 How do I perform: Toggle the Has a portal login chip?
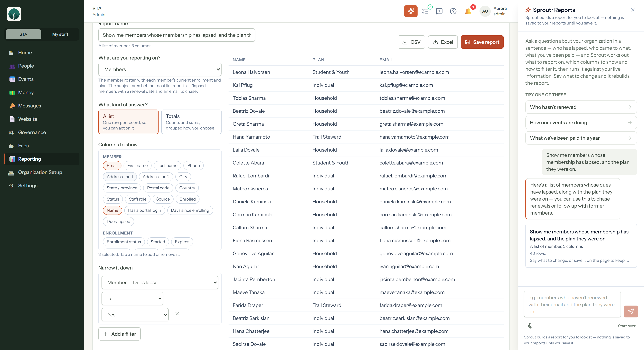click(145, 210)
